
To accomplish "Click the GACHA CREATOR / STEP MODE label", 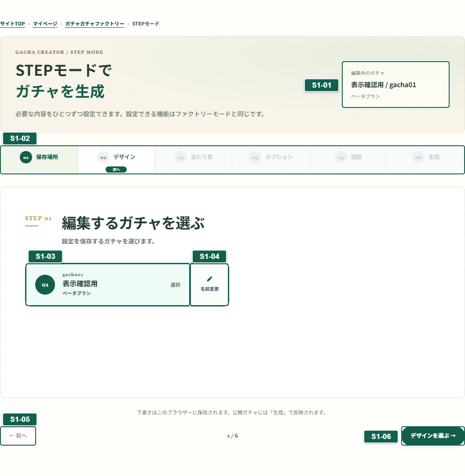I will click(59, 52).
